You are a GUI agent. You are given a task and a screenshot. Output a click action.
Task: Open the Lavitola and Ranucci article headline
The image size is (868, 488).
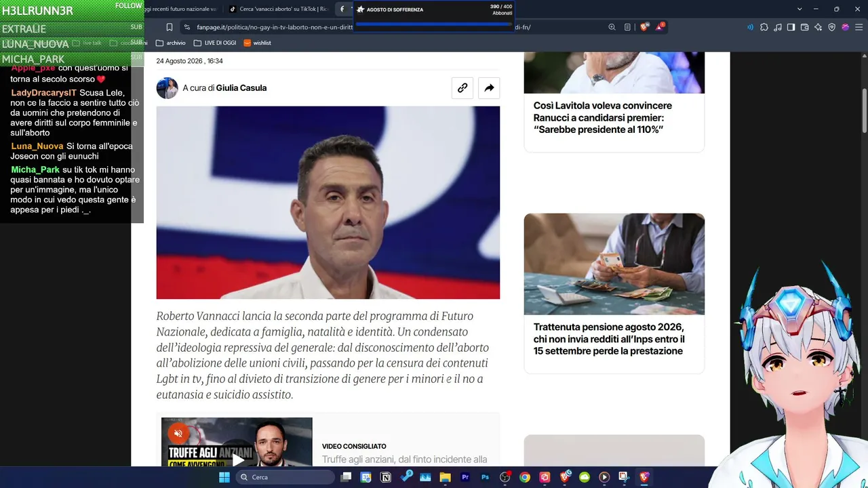603,117
